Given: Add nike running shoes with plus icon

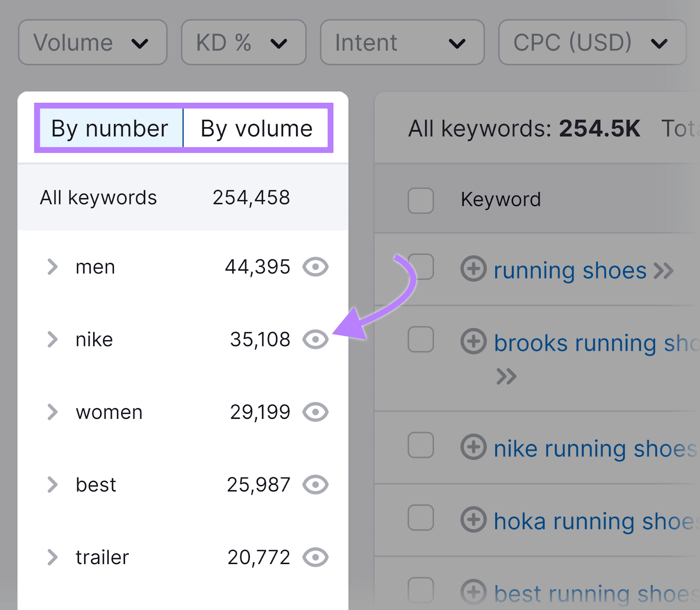Looking at the screenshot, I should click(473, 447).
